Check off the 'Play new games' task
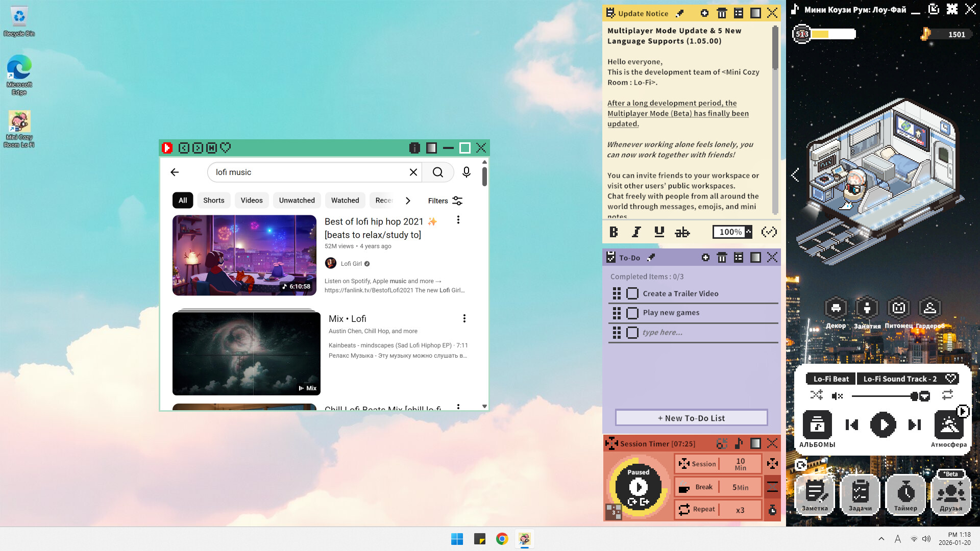 click(x=632, y=313)
